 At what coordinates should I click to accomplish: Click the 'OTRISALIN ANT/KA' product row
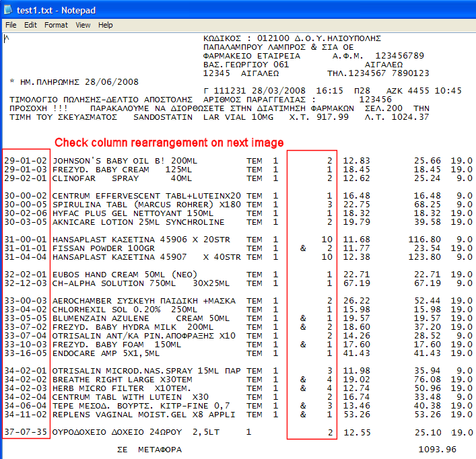pyautogui.click(x=144, y=336)
